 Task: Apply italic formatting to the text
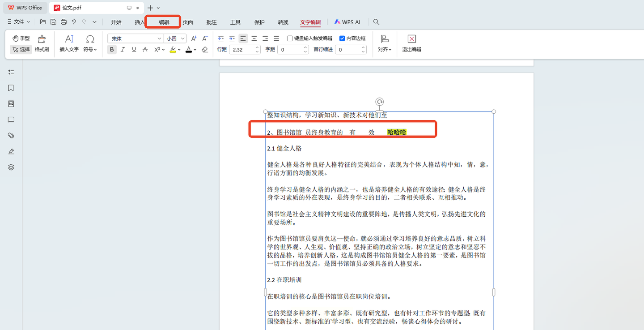tap(123, 50)
